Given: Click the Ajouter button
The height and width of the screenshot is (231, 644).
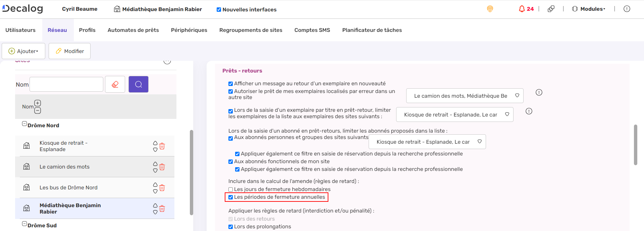Looking at the screenshot, I should click(23, 51).
